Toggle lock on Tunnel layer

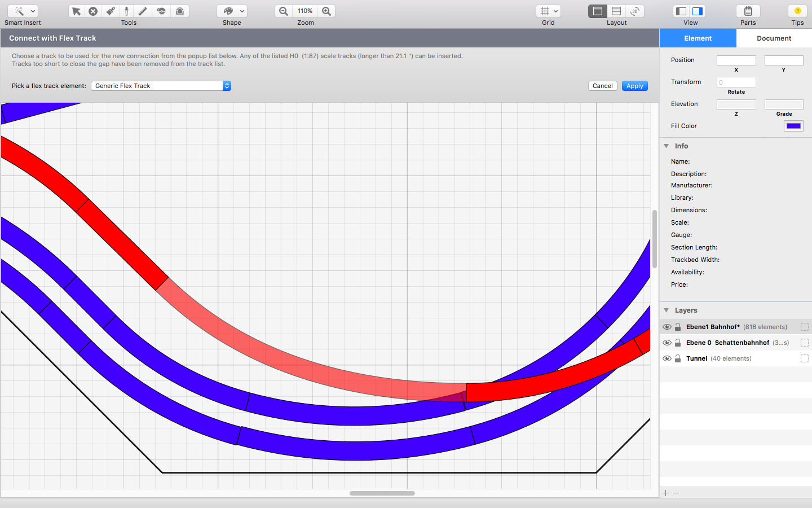point(678,358)
